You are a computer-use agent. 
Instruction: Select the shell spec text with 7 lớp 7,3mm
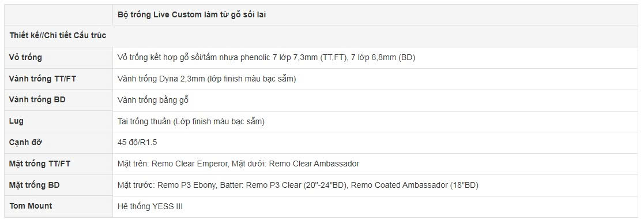pyautogui.click(x=266, y=58)
